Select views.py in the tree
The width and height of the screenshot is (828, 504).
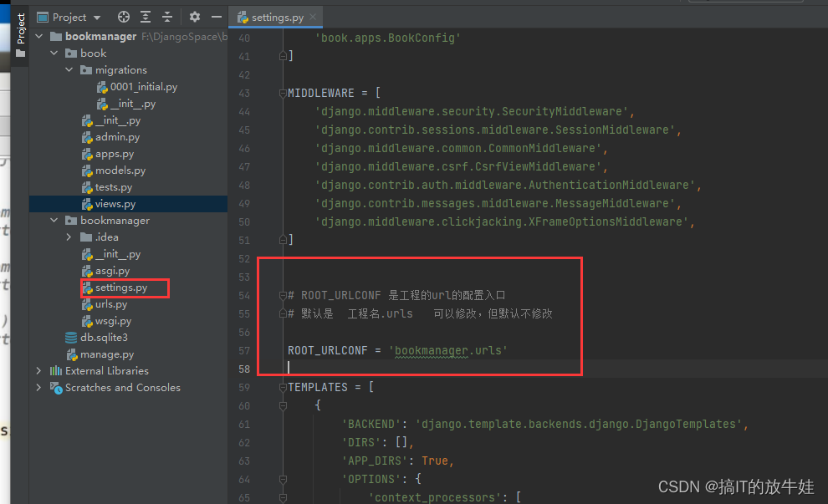[115, 204]
